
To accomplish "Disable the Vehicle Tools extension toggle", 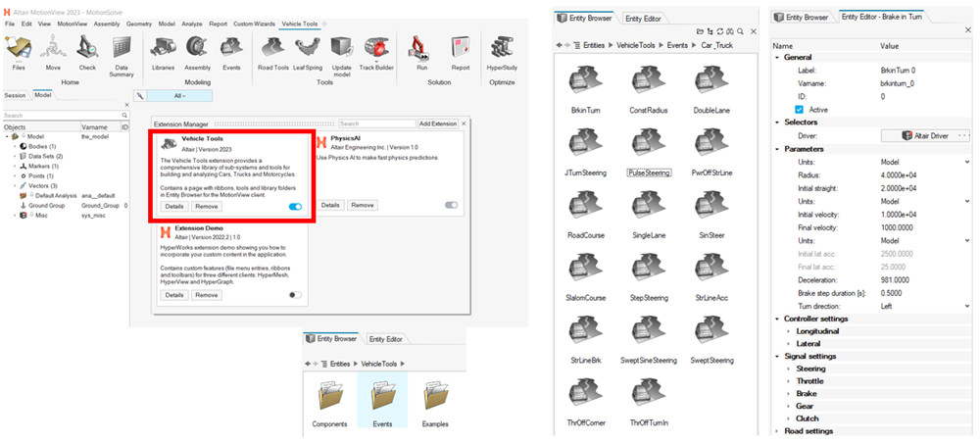I will point(295,207).
